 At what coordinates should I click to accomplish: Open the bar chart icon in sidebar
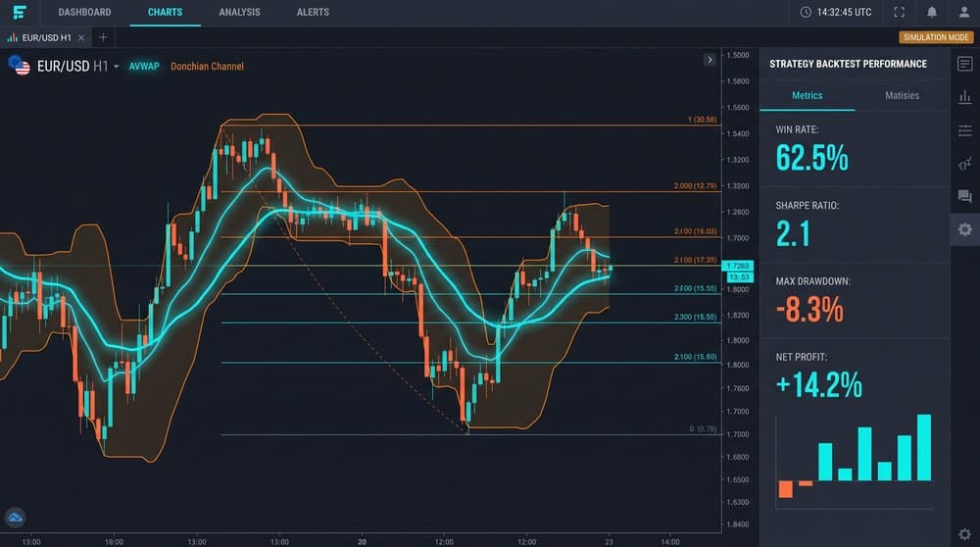tap(964, 97)
